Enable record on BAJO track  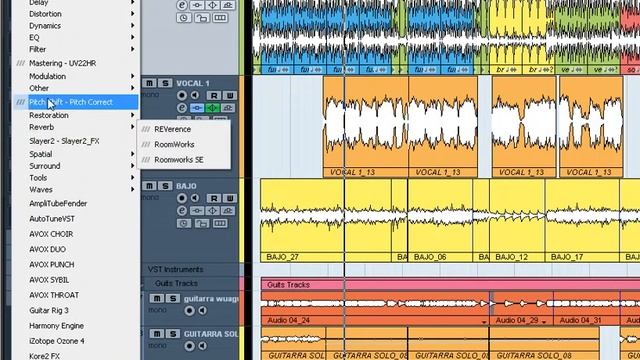(182, 198)
